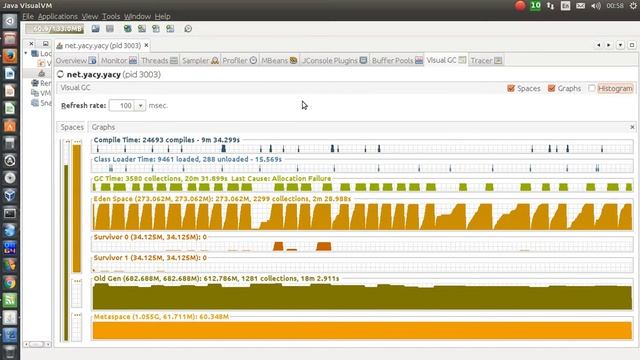The image size is (640, 360).
Task: Enable the Histogram checkbox
Action: [592, 88]
